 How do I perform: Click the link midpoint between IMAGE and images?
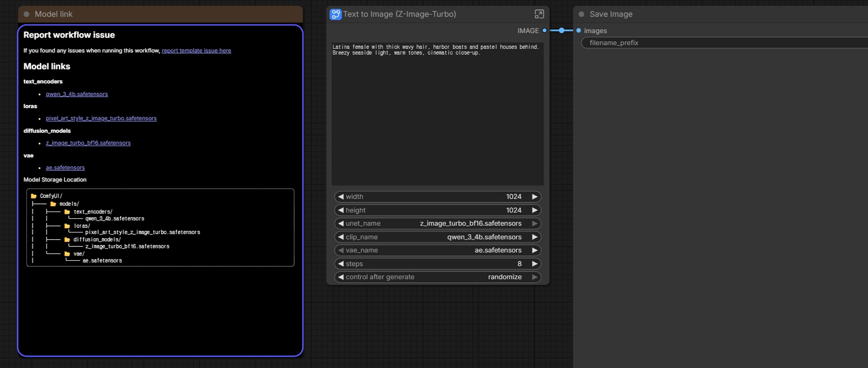tap(561, 31)
